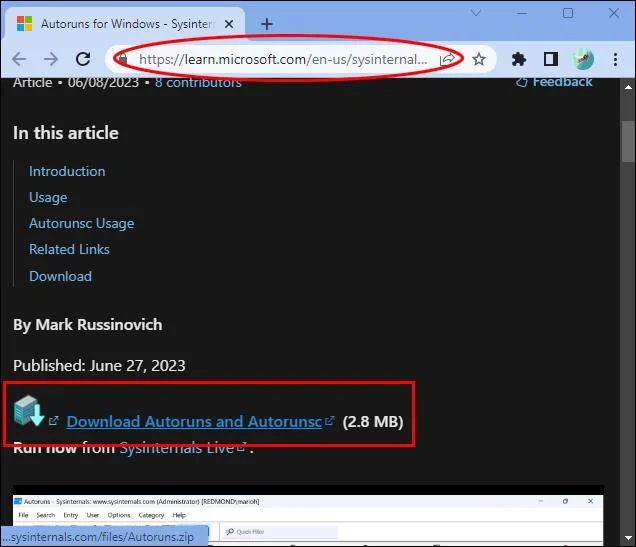This screenshot has width=636, height=547.
Task: Reload the page with the refresh icon
Action: [83, 59]
